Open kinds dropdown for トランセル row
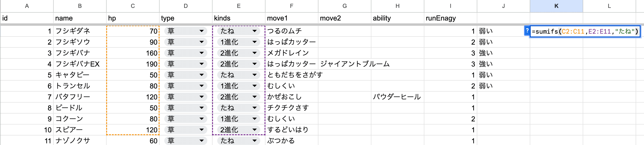The height and width of the screenshot is (145, 644). click(254, 86)
